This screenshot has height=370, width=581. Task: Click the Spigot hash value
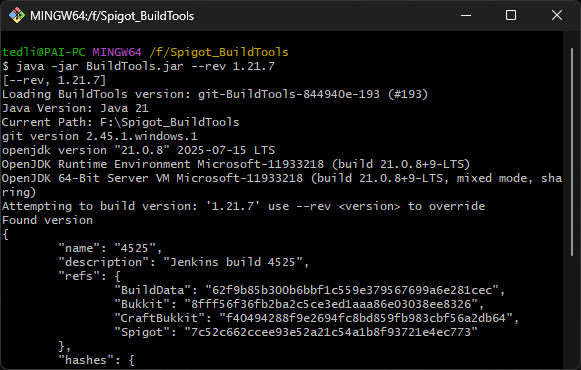(331, 332)
